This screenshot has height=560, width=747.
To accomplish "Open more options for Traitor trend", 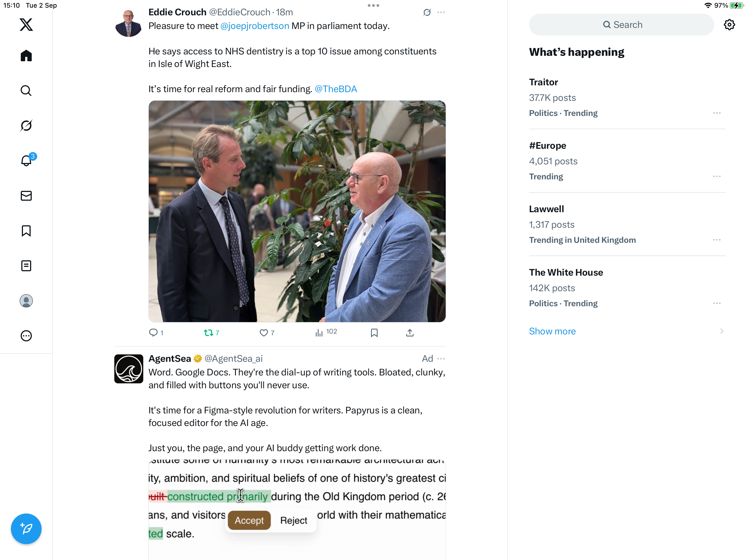I will (717, 113).
